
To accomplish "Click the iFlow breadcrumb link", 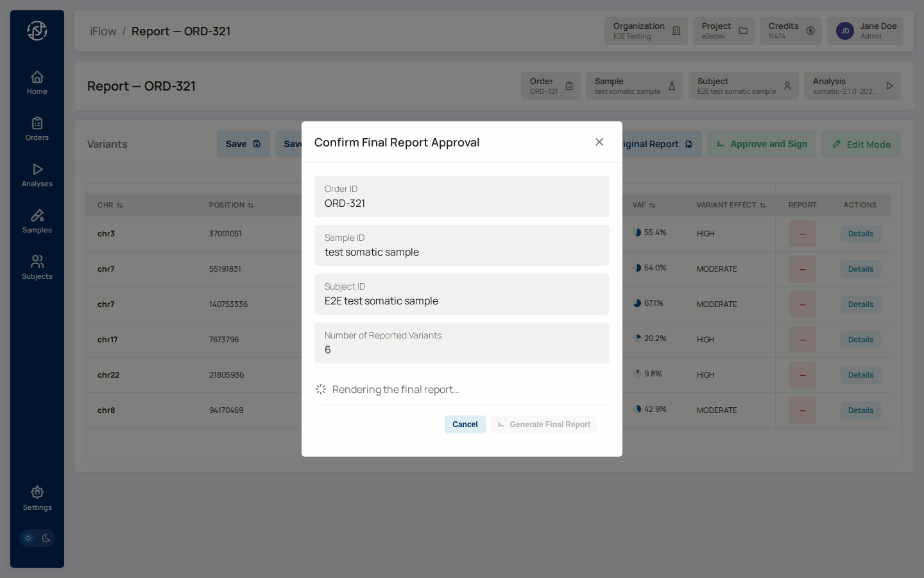I will click(103, 31).
